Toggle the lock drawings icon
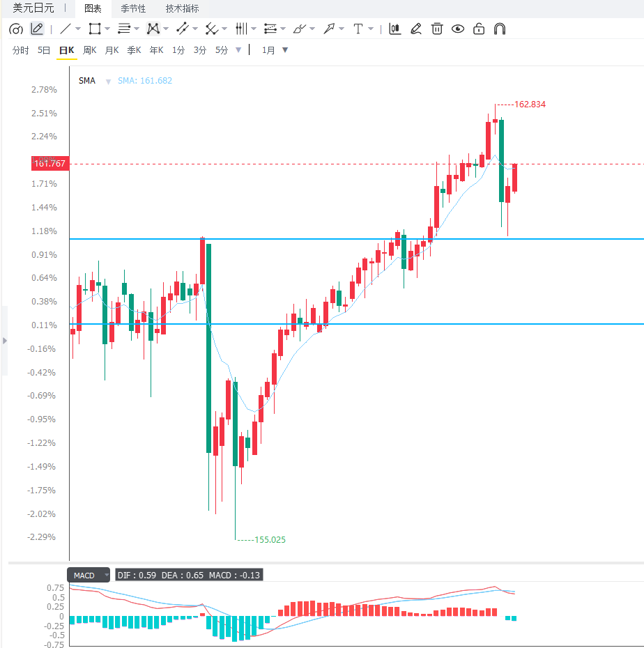Screen dimensions: 644x648 coord(479,29)
